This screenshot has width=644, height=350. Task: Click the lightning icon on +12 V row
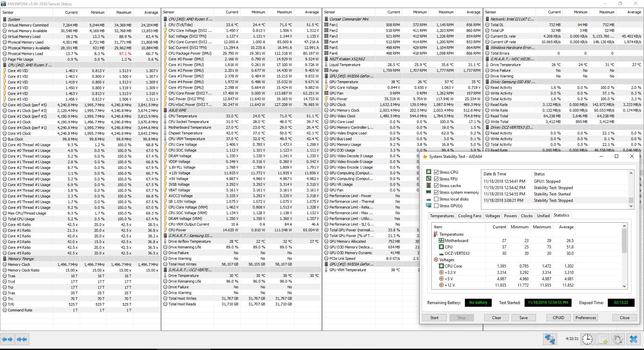(x=441, y=285)
